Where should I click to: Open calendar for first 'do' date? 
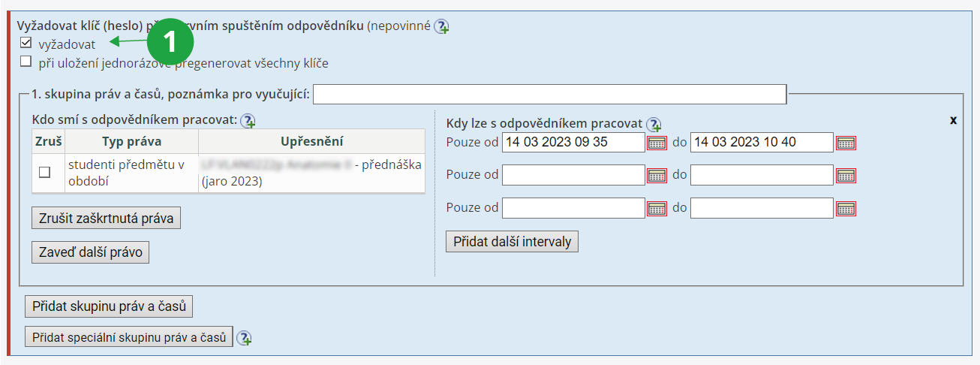[x=846, y=143]
